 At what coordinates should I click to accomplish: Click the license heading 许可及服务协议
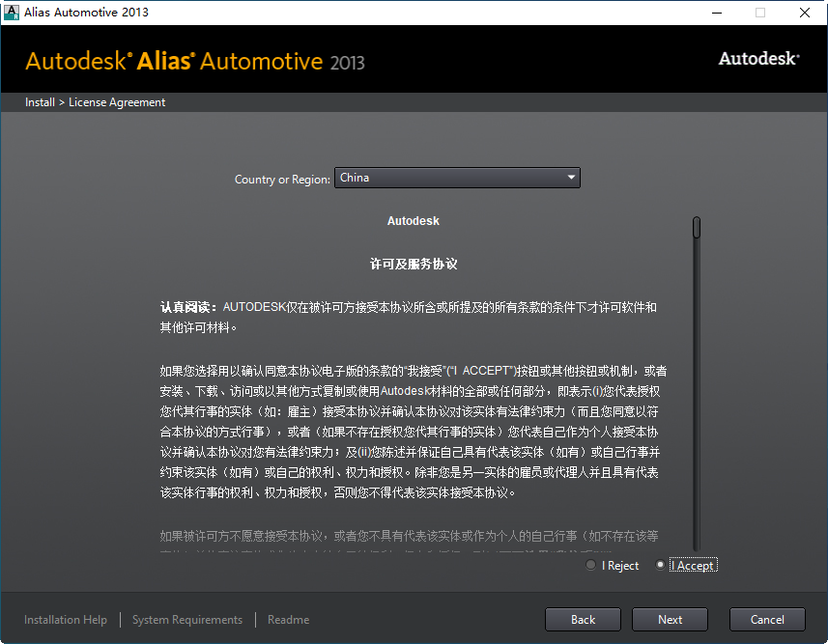414,264
